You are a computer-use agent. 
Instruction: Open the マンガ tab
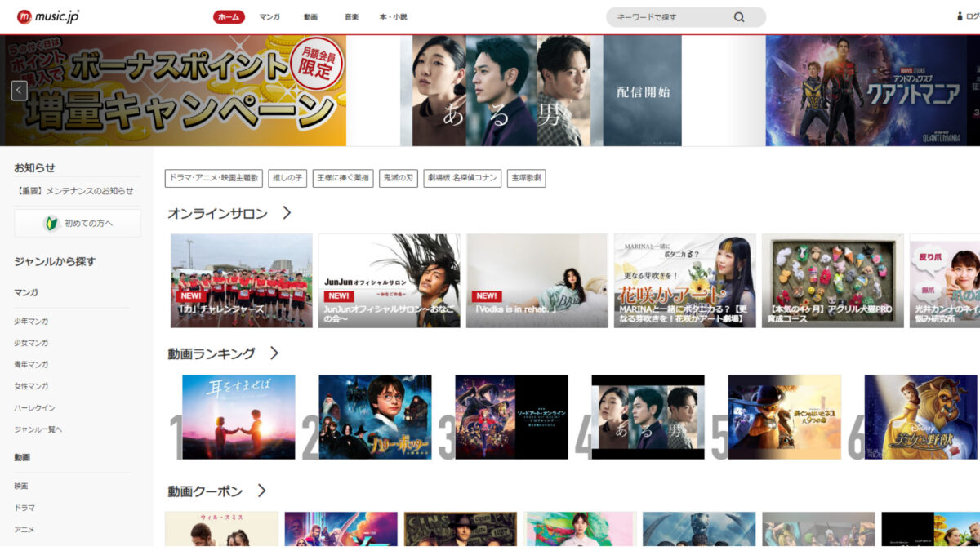coord(269,17)
